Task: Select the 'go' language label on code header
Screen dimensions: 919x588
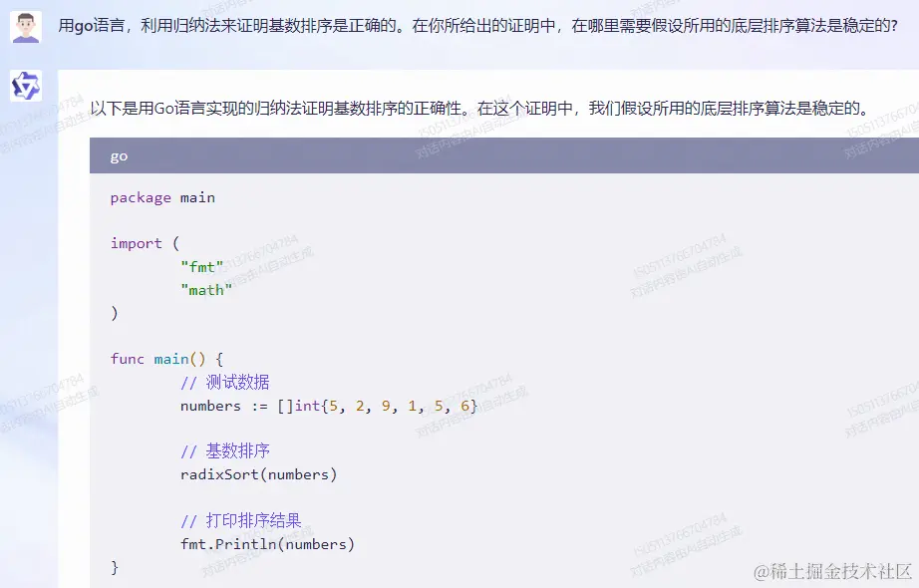Action: [119, 155]
